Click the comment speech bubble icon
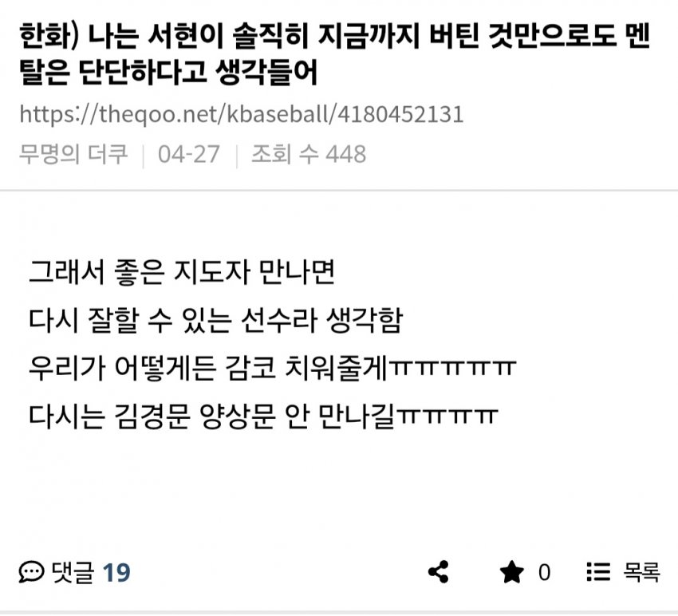The image size is (678, 616). 31,572
